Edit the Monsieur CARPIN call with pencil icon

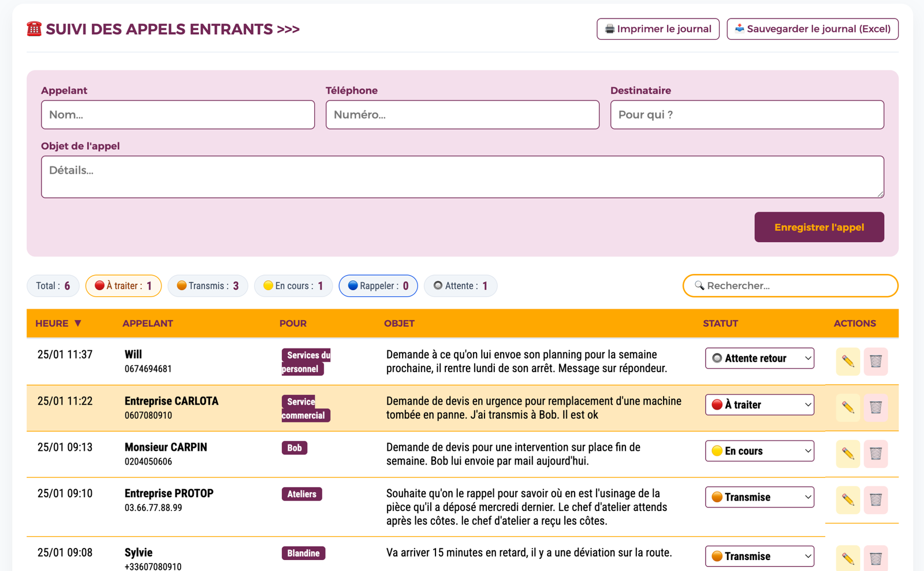(x=847, y=454)
